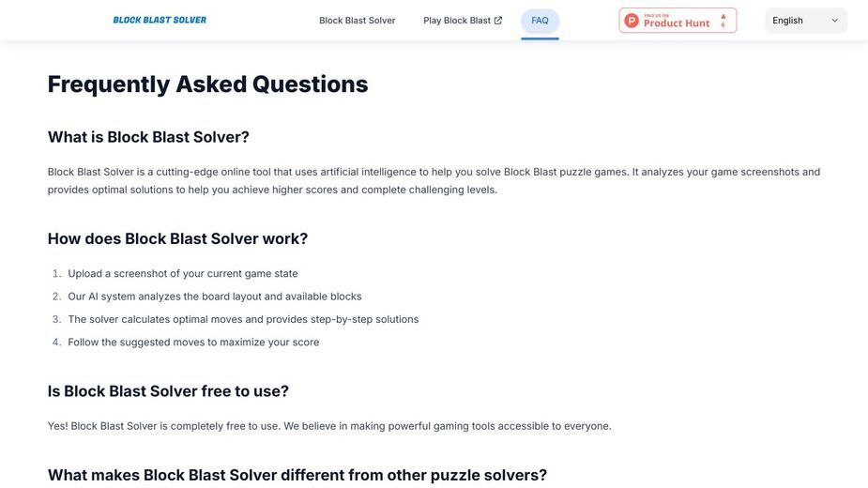Click the How does Block Blast Solver work heading

click(x=177, y=238)
